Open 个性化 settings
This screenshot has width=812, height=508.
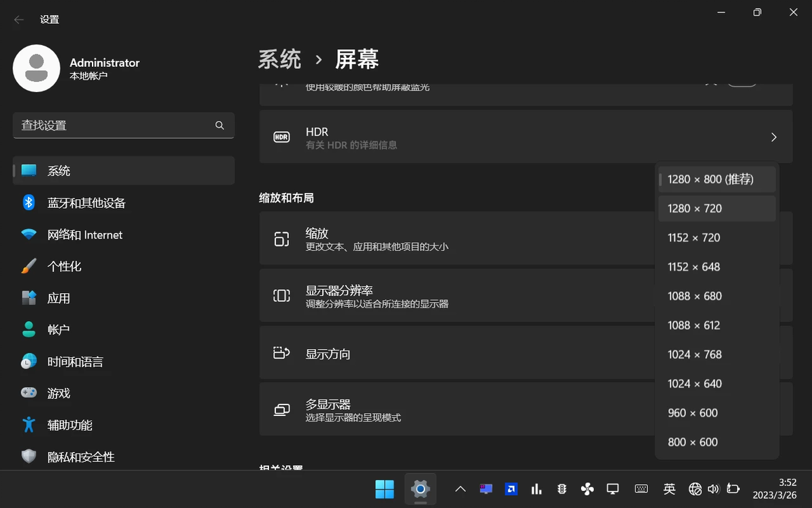coord(123,267)
